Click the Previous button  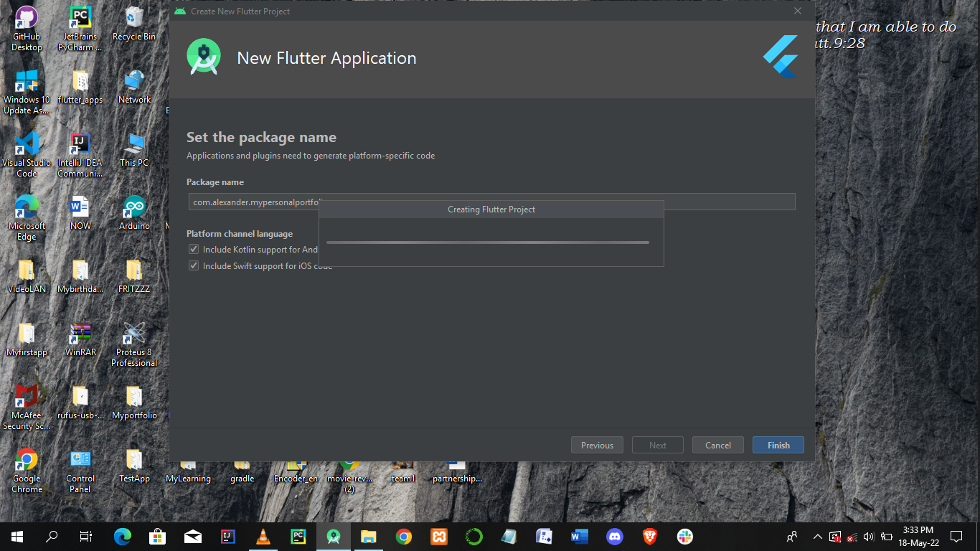(x=597, y=445)
